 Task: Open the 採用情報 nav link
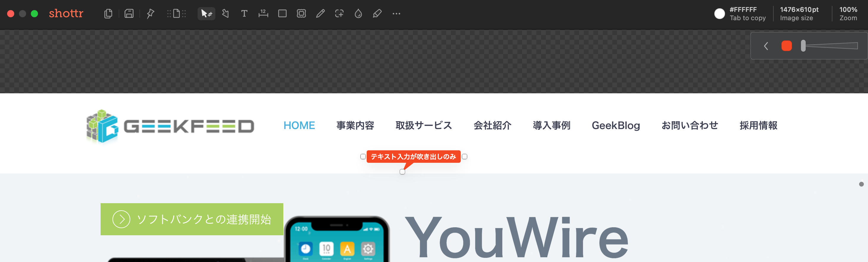[x=758, y=125]
